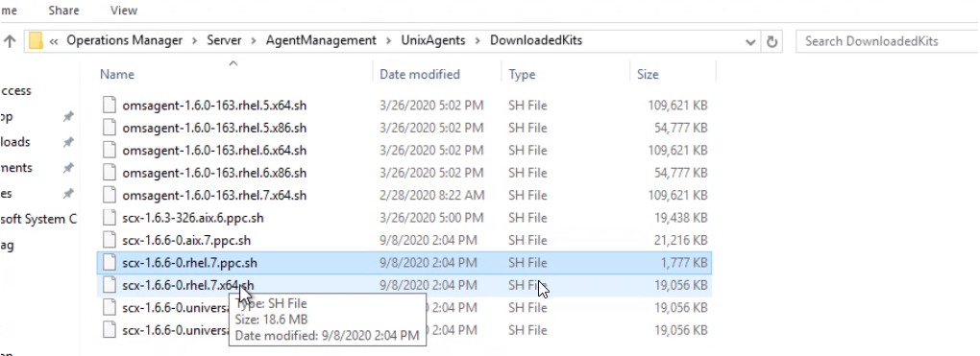Click UnixAgents in the breadcrumb path

(433, 40)
